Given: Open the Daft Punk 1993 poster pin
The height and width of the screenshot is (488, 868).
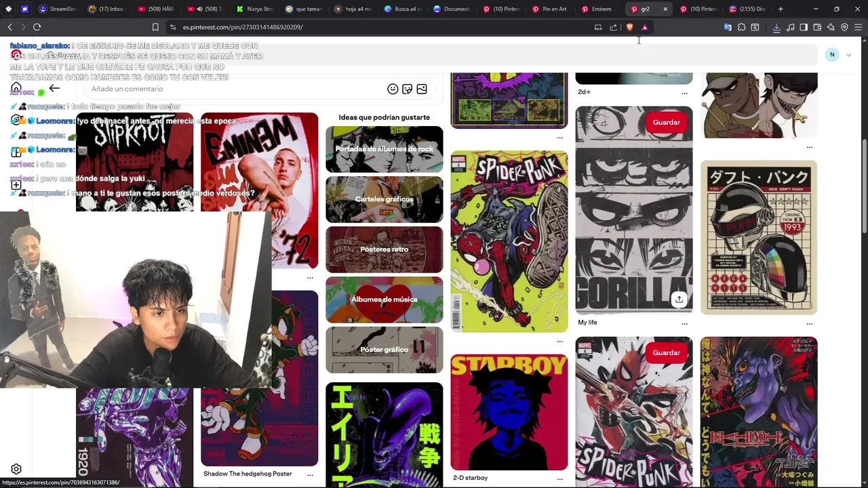Looking at the screenshot, I should [x=759, y=237].
